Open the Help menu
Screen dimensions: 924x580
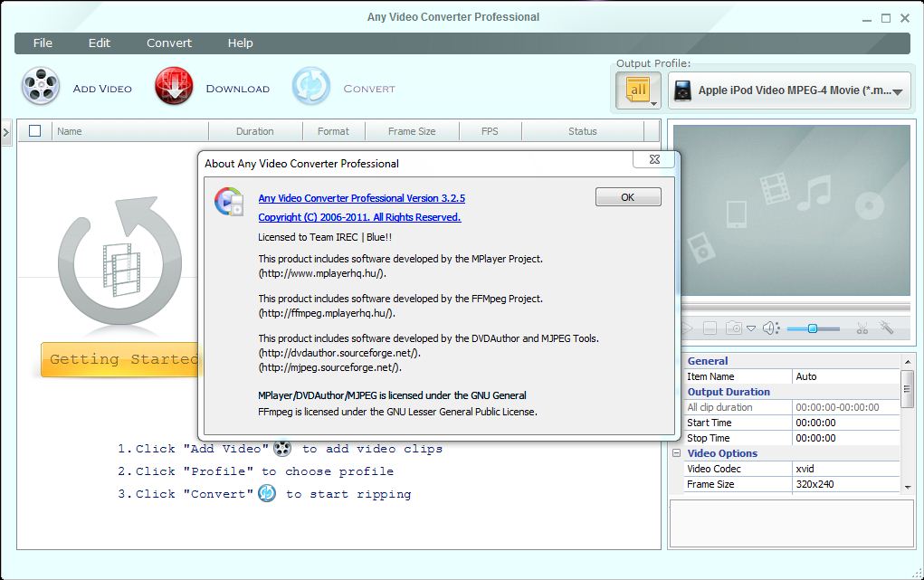241,43
